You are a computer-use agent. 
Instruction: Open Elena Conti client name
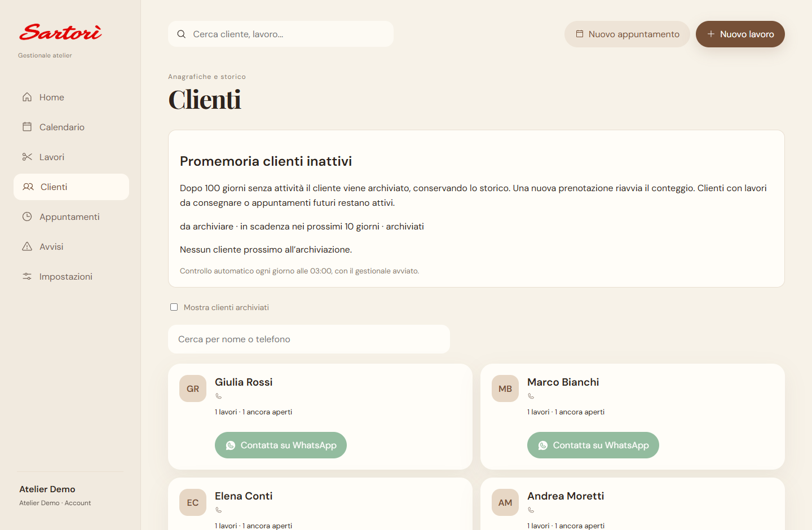point(244,496)
